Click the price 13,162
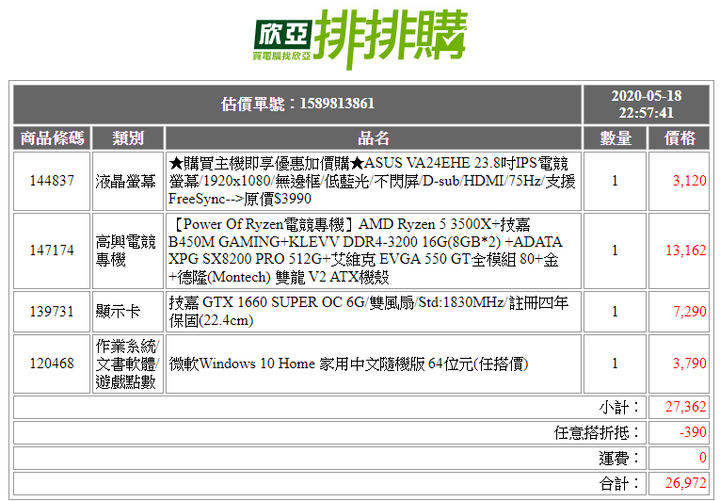This screenshot has height=501, width=720. 686,251
